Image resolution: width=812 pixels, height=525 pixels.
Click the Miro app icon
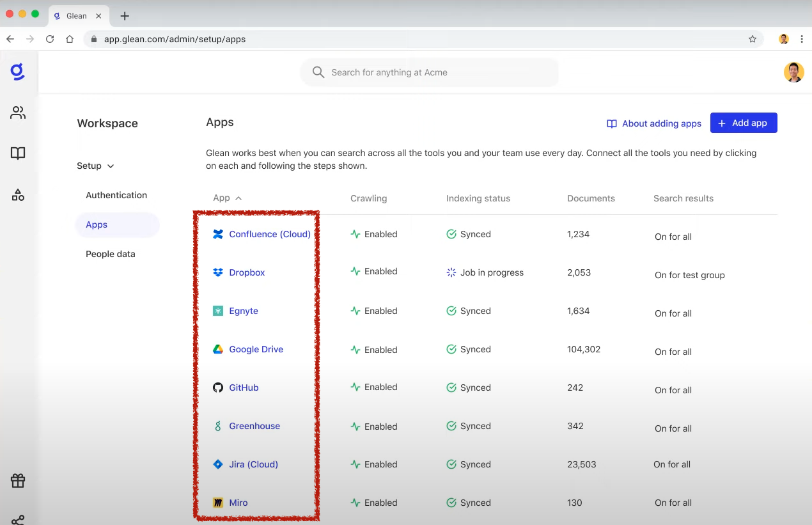[218, 503]
